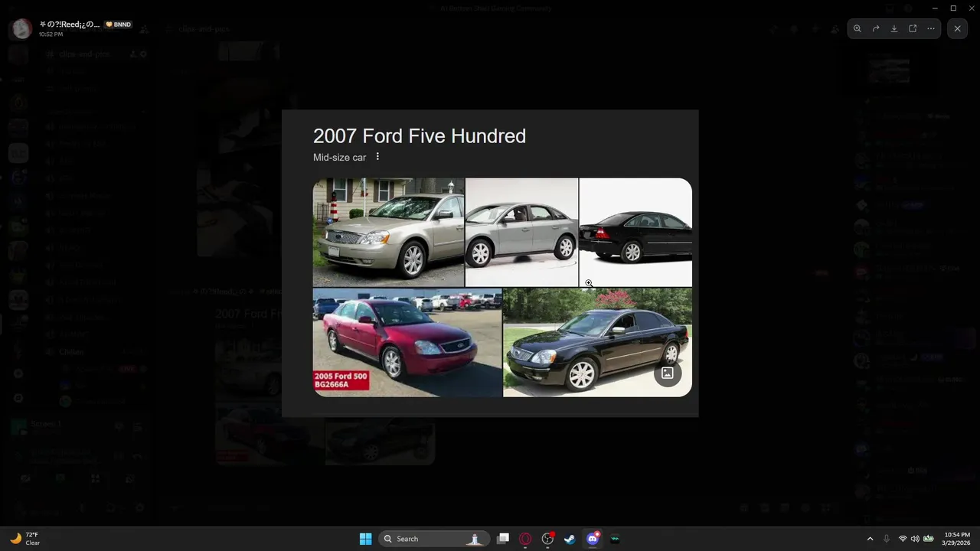Click the poster's avatar at top left
Image resolution: width=980 pixels, height=551 pixels.
(x=21, y=28)
